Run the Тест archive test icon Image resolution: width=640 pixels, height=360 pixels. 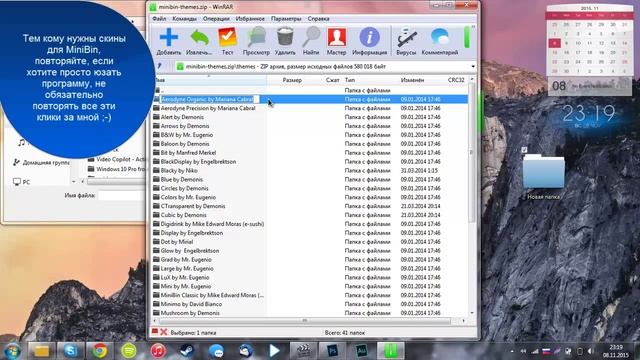227,38
